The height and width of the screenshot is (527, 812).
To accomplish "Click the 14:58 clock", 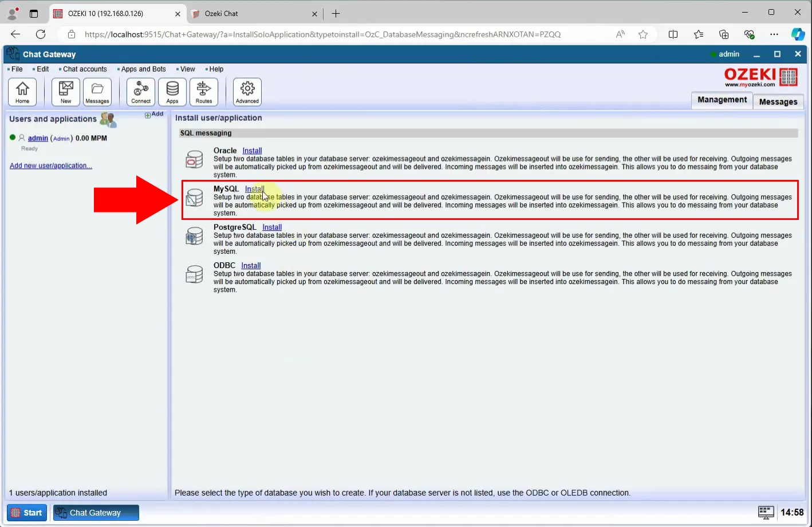I will point(792,513).
